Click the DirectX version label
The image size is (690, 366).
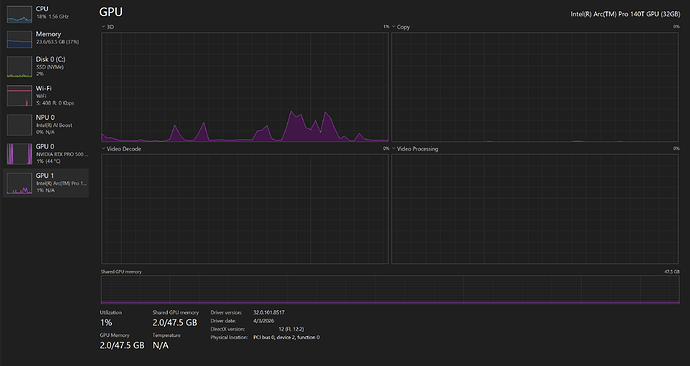click(x=228, y=329)
